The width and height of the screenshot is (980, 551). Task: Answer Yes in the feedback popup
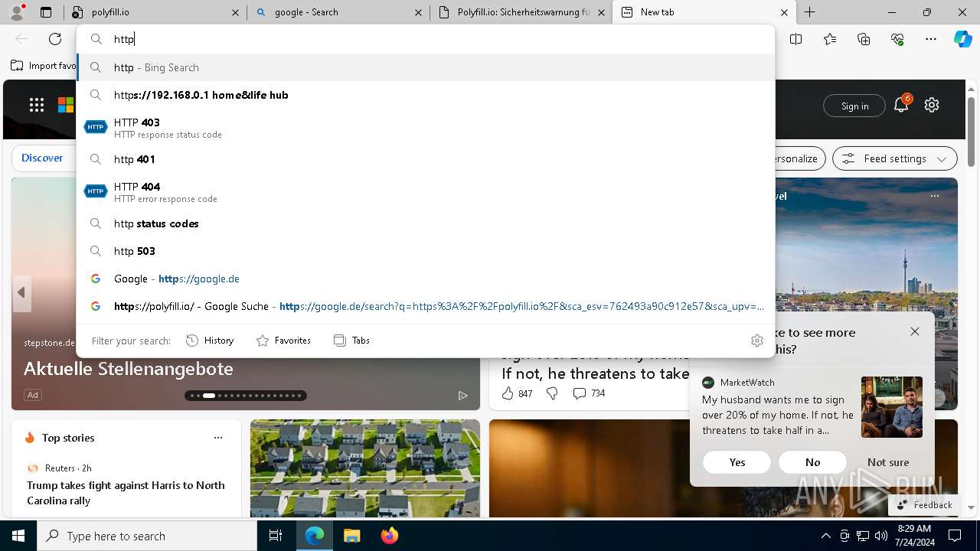point(737,462)
